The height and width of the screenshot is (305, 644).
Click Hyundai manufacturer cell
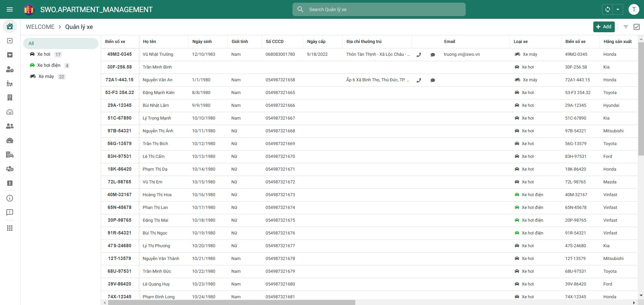click(611, 105)
